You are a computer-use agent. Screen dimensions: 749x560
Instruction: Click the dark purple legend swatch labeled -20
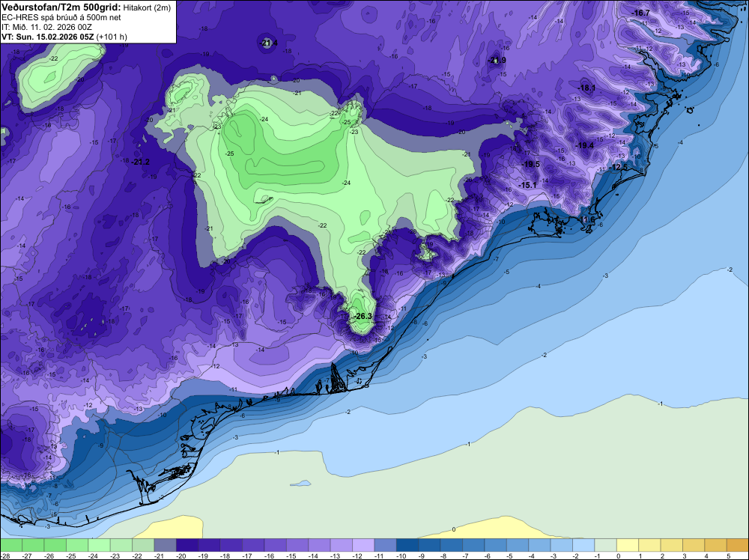coord(187,545)
